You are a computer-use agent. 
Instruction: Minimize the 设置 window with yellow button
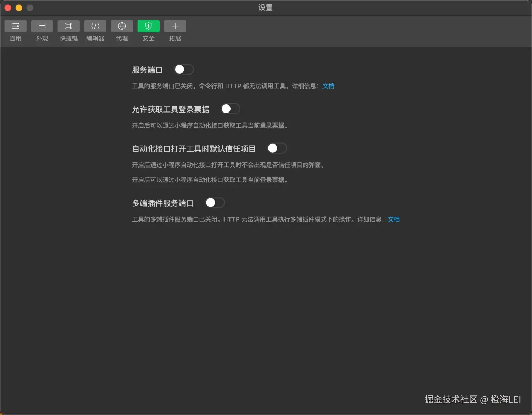(x=19, y=7)
